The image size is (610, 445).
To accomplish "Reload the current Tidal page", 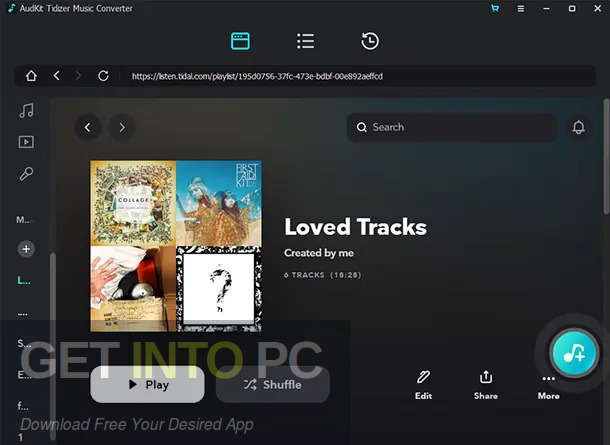I will click(103, 75).
